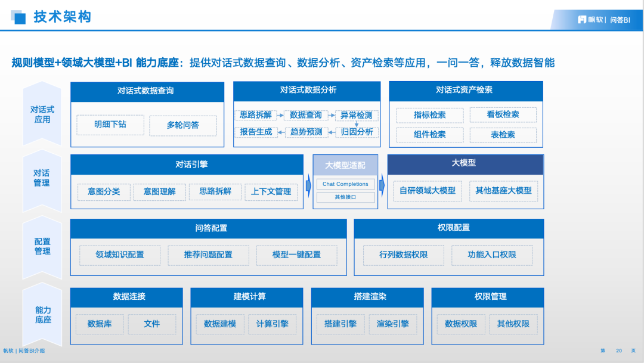The width and height of the screenshot is (644, 363).
Task: Click the footer text 帆软 | 问答BI介绍
Action: 24,350
